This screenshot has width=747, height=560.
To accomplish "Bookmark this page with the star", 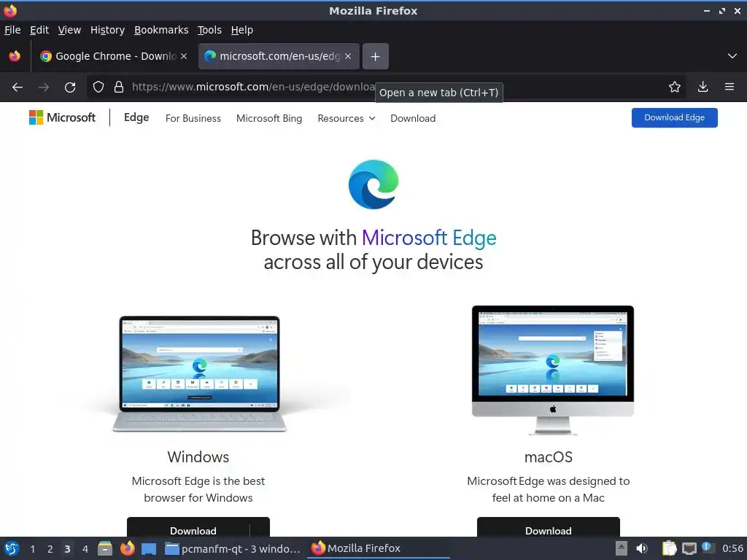I will [675, 87].
